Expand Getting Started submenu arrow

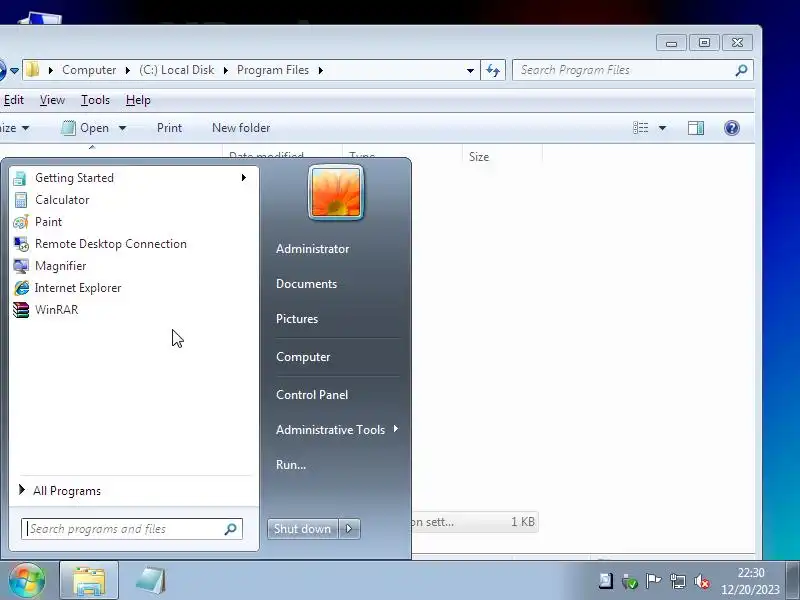[244, 178]
